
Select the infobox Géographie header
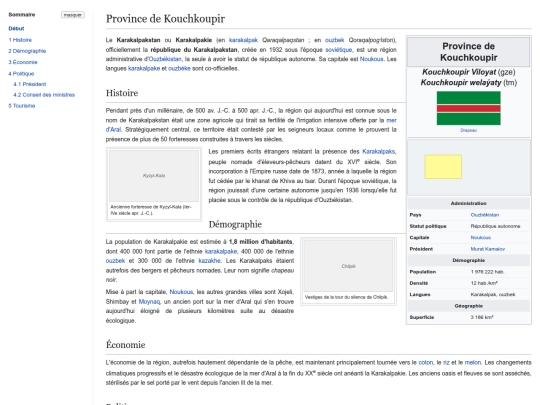(x=468, y=306)
